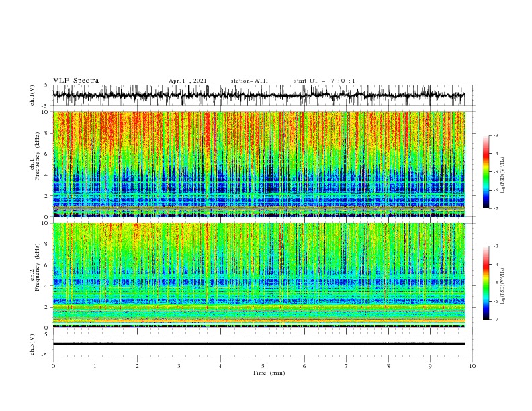Click the time axis tick label "0"
Viewport: 532px width, 411px height.
pos(53,366)
